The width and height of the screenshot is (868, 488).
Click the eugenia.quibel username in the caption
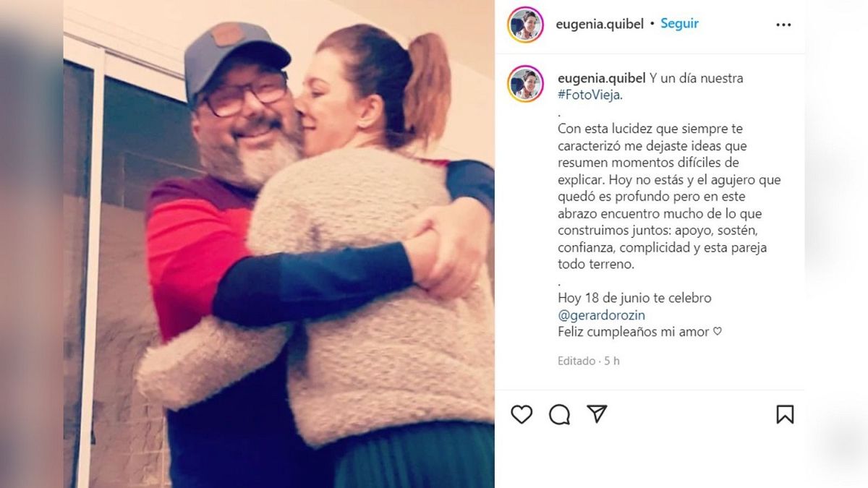pos(600,78)
